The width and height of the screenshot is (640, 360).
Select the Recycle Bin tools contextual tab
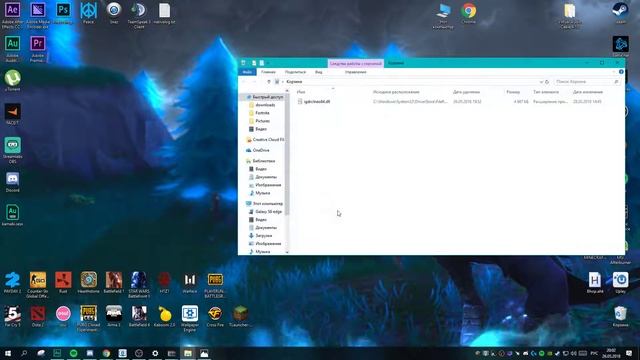(x=356, y=63)
